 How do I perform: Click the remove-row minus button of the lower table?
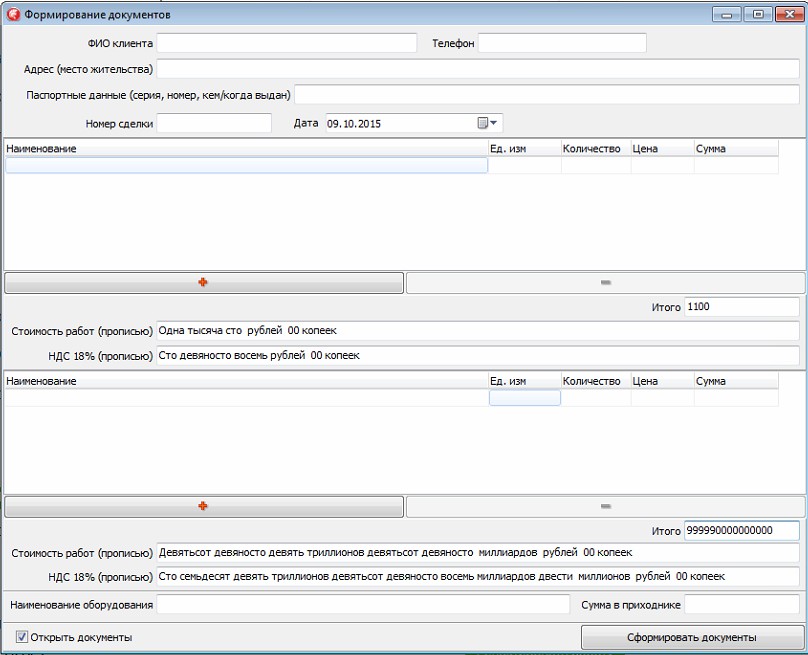[605, 506]
